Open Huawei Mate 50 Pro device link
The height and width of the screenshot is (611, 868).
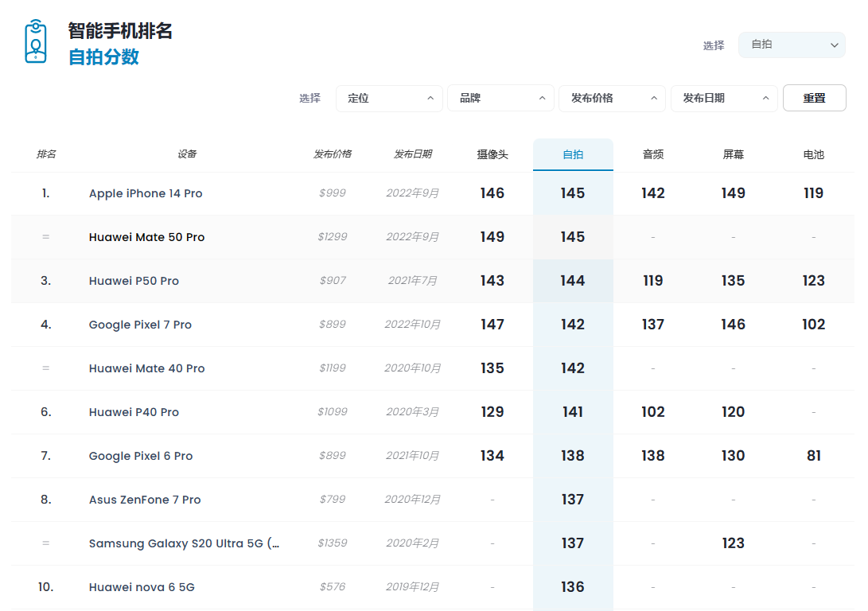click(x=146, y=237)
